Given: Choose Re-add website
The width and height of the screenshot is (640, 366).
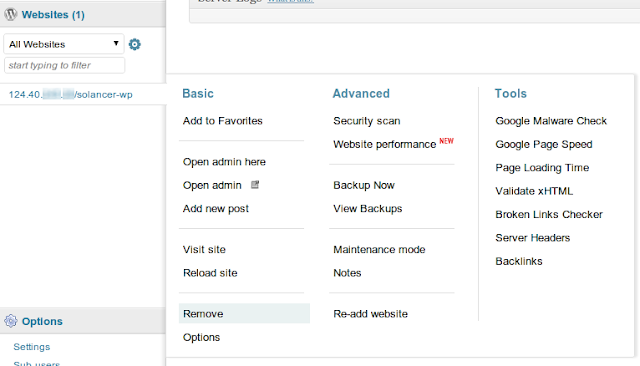Looking at the screenshot, I should (370, 314).
